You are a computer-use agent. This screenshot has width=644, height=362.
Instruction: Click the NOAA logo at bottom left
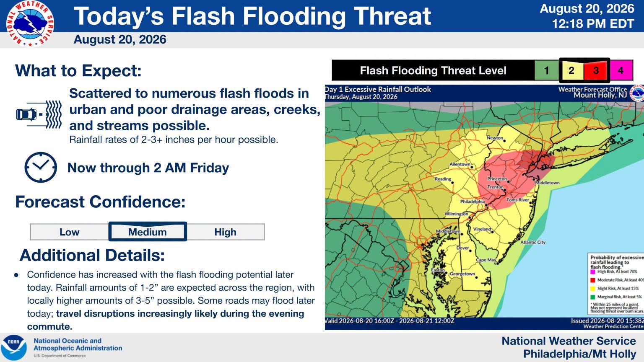pos(14,347)
